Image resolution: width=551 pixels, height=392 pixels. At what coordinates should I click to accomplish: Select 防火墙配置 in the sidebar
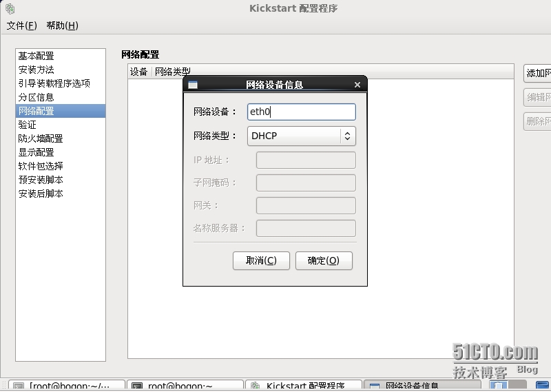(61, 138)
